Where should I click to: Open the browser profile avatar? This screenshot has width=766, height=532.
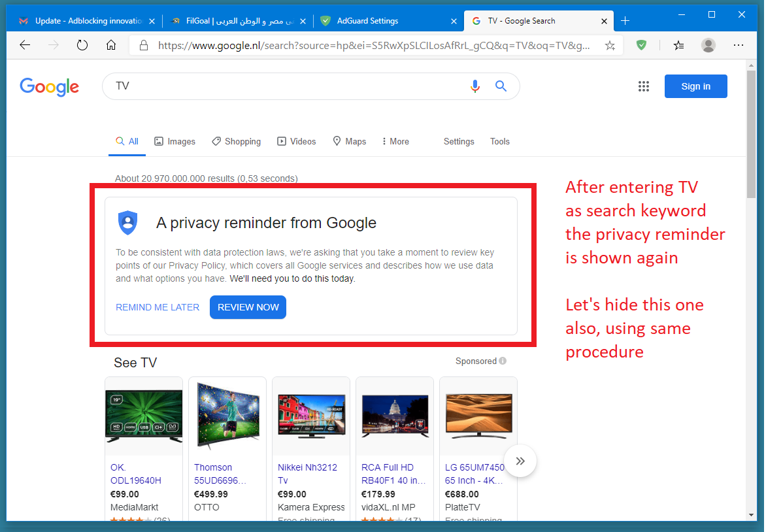708,46
